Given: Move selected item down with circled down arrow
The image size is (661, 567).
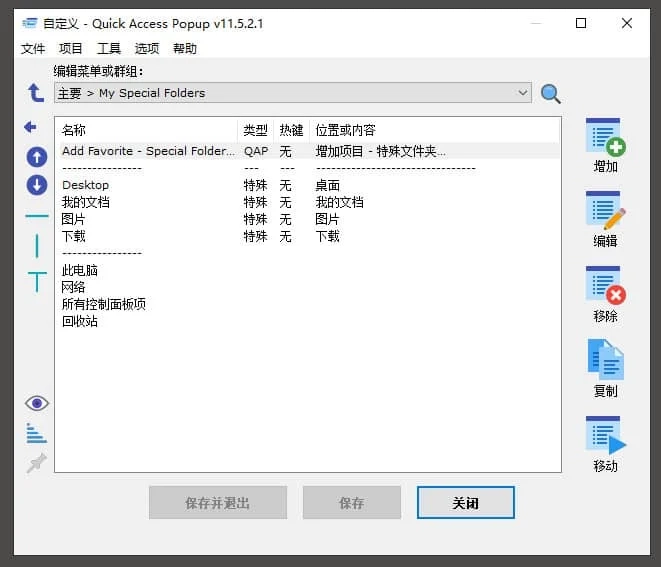Looking at the screenshot, I should pyautogui.click(x=37, y=185).
